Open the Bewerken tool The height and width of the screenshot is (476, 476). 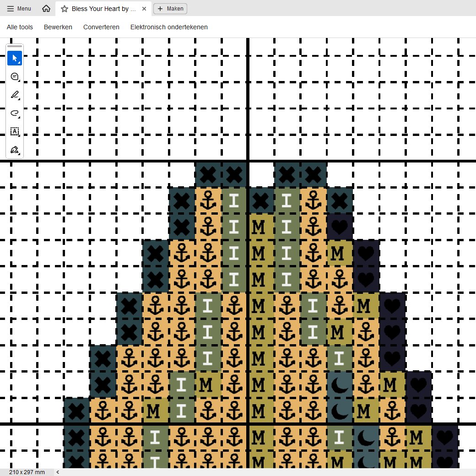pyautogui.click(x=58, y=27)
